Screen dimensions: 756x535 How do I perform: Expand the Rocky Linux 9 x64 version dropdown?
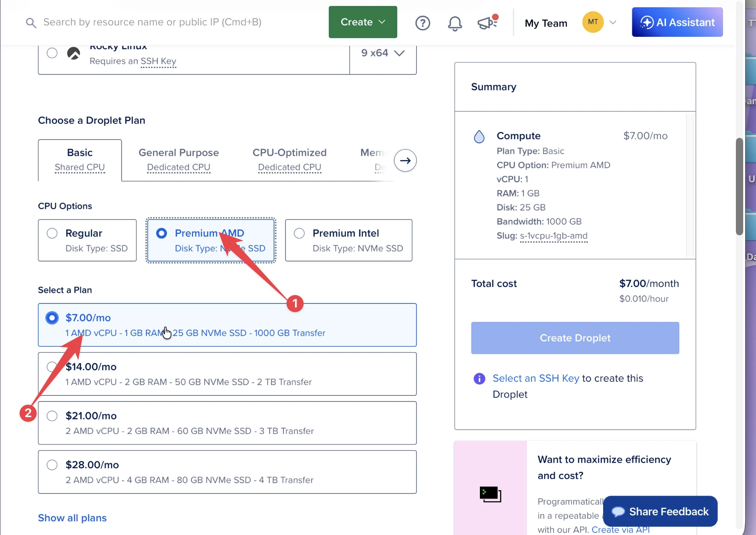(383, 53)
